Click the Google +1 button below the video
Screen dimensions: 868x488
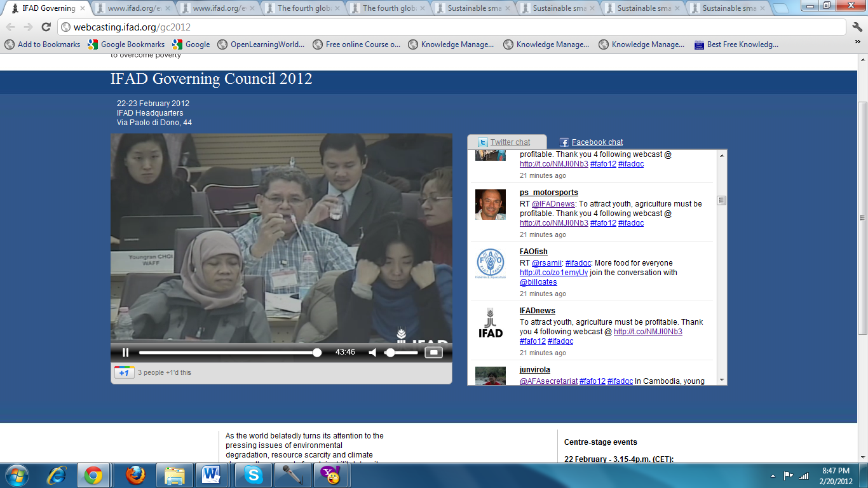point(124,372)
